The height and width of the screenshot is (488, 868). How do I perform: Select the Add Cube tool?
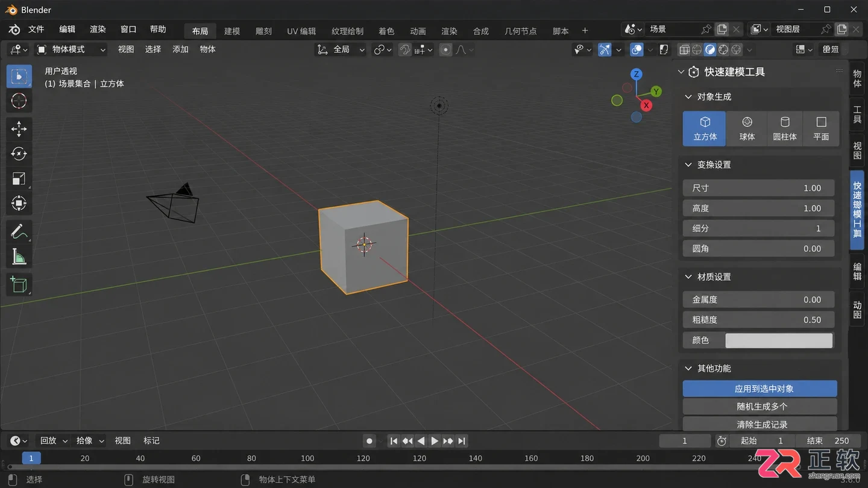coord(19,284)
